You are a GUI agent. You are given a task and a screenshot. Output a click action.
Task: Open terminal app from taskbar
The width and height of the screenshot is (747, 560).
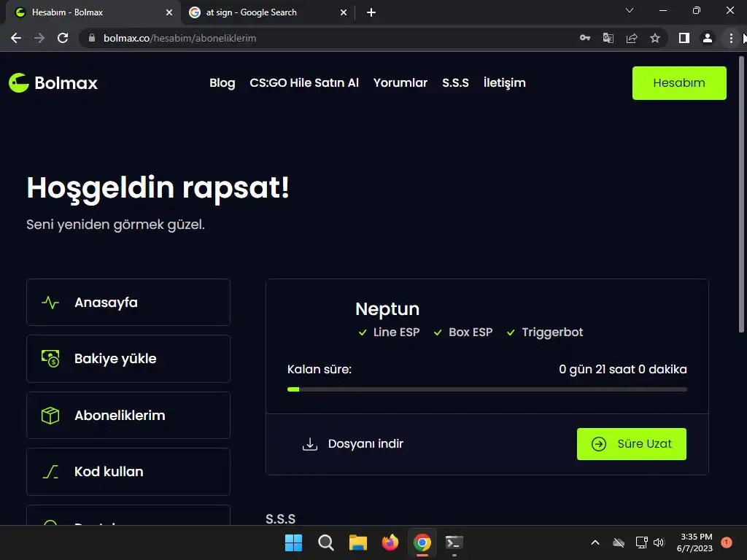point(454,542)
